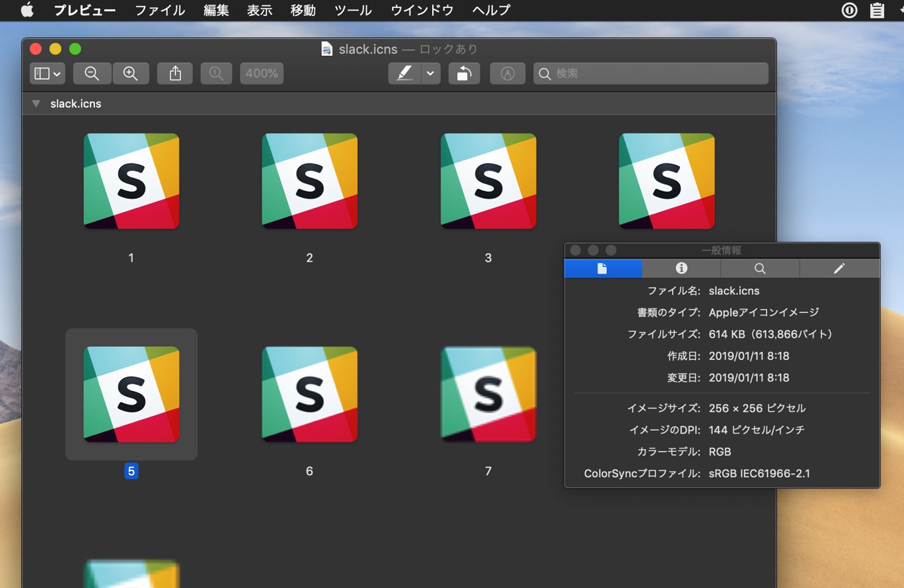Image resolution: width=904 pixels, height=588 pixels.
Task: Open the 表示 menu
Action: click(x=260, y=10)
